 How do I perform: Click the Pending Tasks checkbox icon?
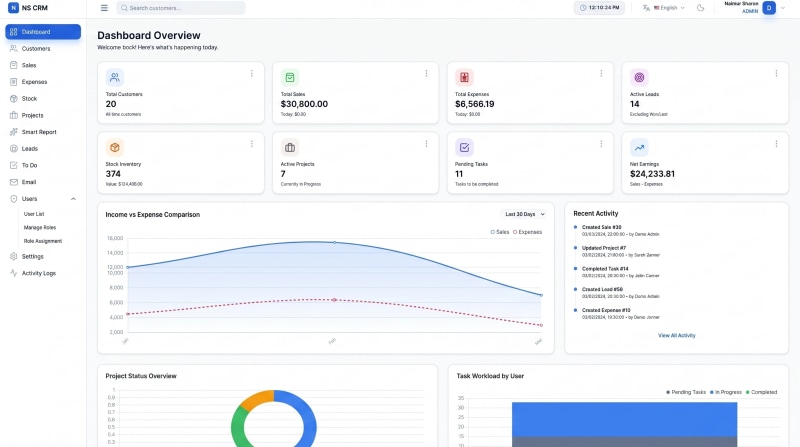click(x=464, y=147)
